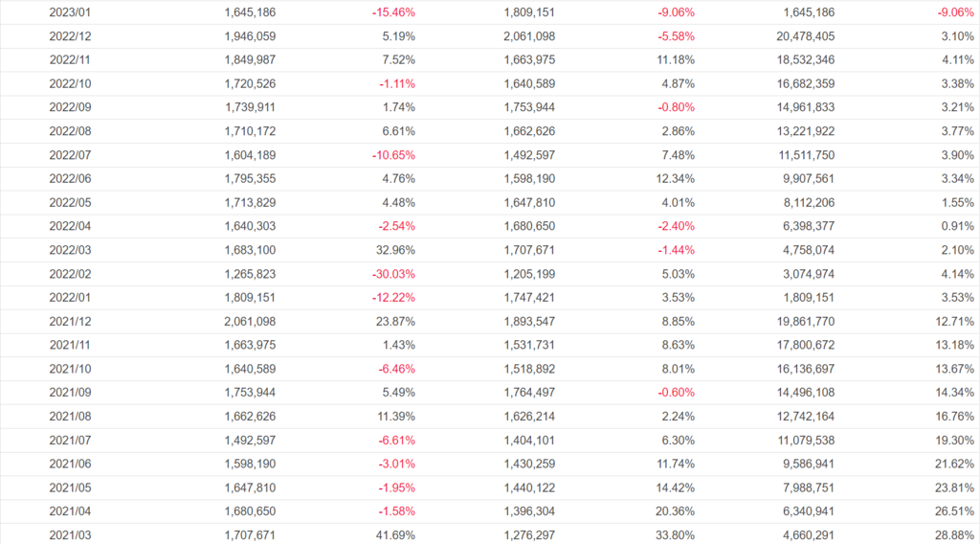
Task: Select the 32.96% percentage cell
Action: [395, 250]
